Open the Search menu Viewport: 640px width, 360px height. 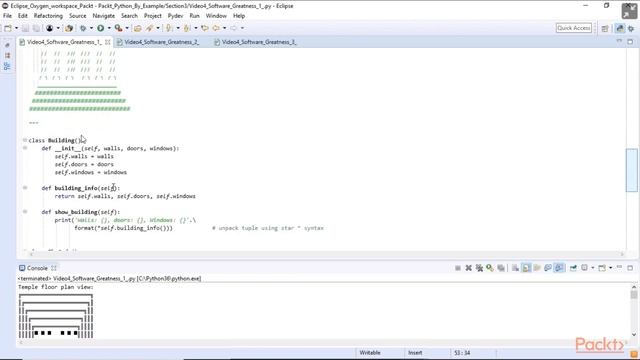tap(129, 16)
